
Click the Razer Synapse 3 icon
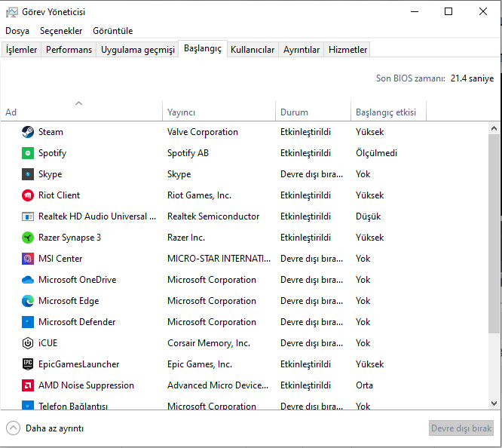(28, 238)
